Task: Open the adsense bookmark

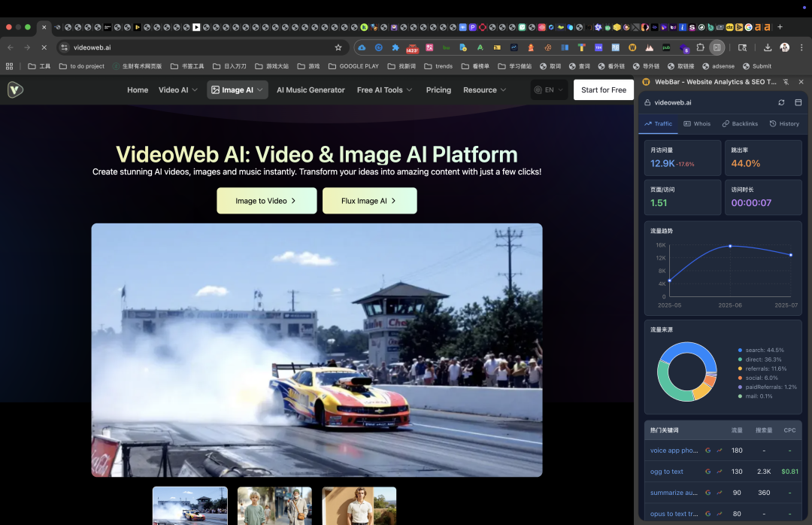Action: coord(718,66)
